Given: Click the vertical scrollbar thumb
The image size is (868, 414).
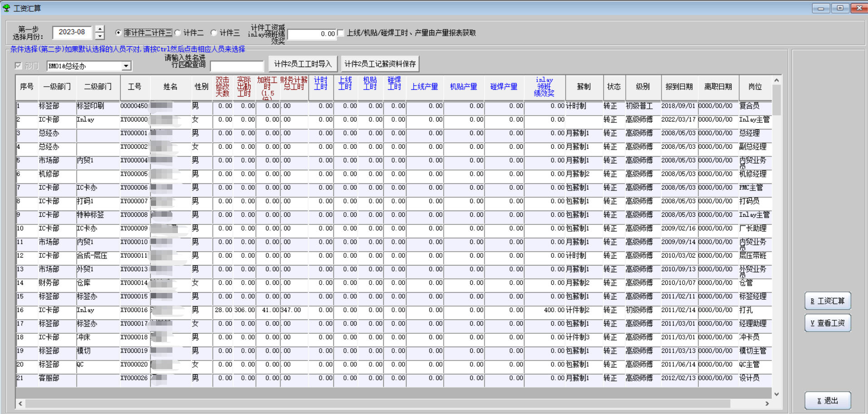Looking at the screenshot, I should (777, 100).
